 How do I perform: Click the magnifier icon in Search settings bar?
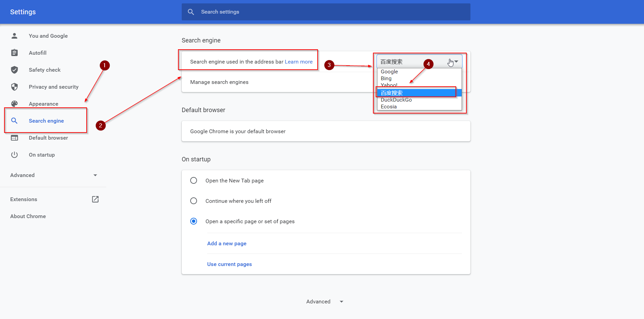coord(191,12)
